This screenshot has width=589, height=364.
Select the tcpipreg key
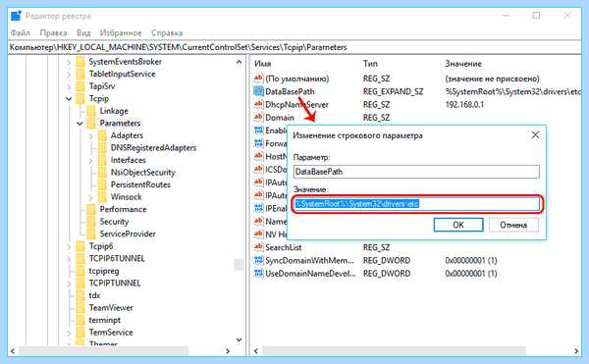point(104,271)
